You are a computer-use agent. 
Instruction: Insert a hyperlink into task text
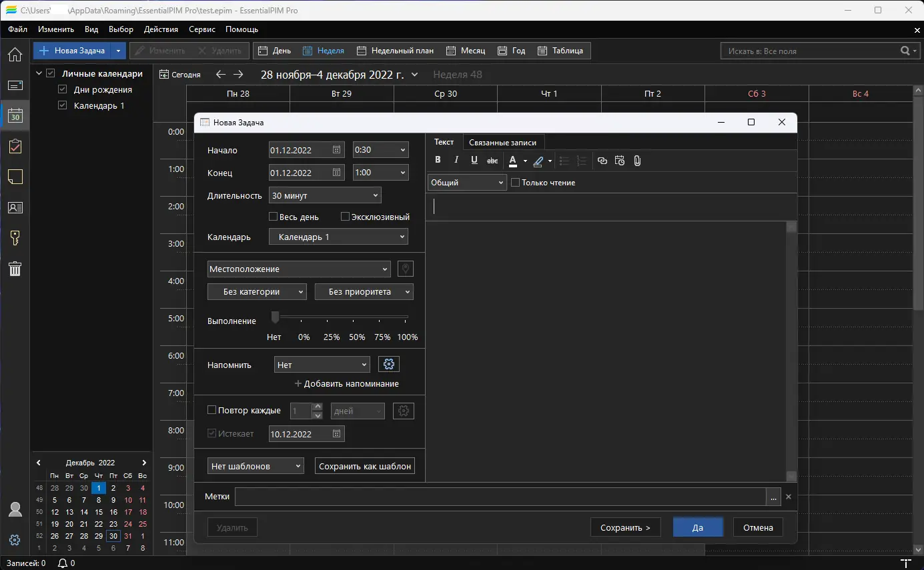click(x=602, y=160)
